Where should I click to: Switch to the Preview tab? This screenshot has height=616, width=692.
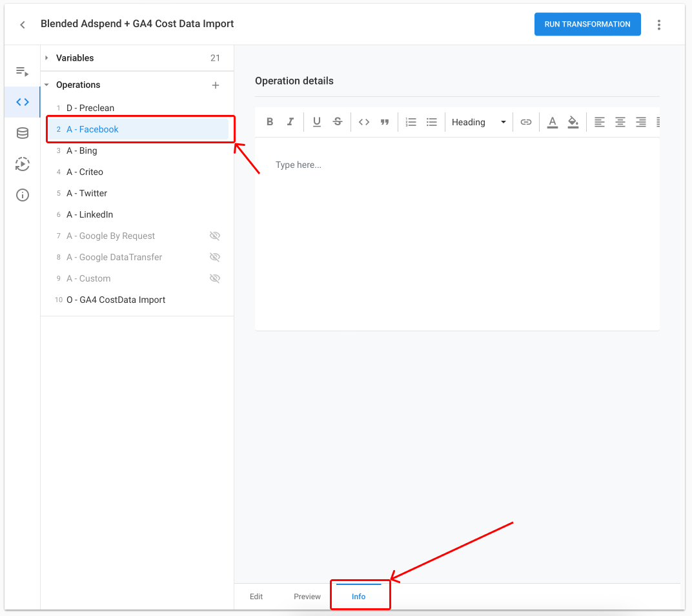click(x=307, y=597)
